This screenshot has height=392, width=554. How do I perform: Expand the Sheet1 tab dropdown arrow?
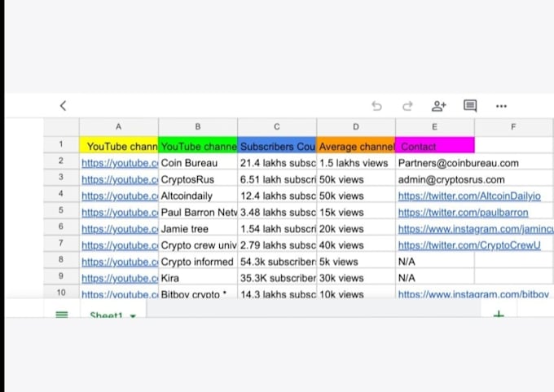[x=133, y=315]
